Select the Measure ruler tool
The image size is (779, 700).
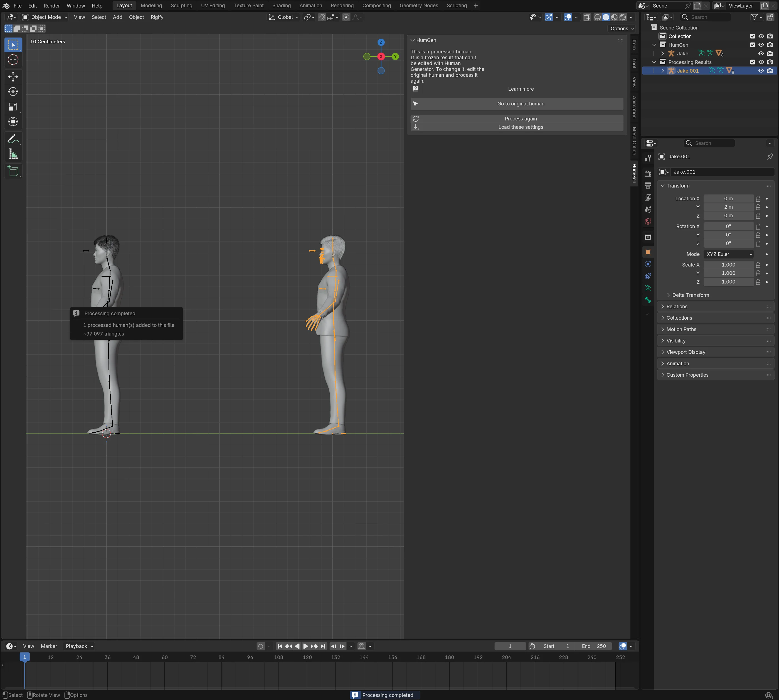point(13,154)
